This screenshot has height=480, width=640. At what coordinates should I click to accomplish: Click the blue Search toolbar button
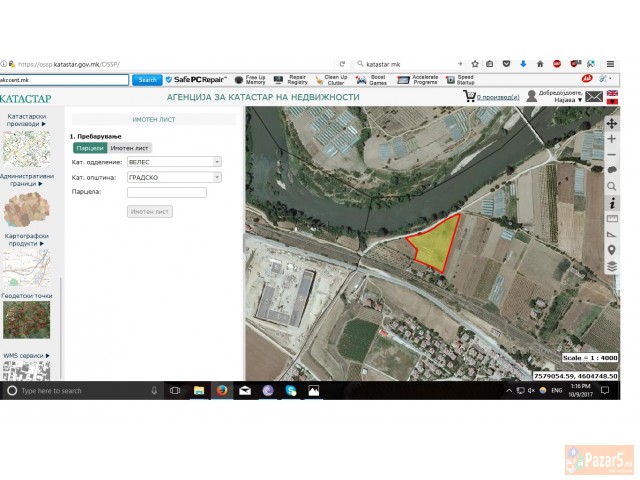[x=147, y=79]
